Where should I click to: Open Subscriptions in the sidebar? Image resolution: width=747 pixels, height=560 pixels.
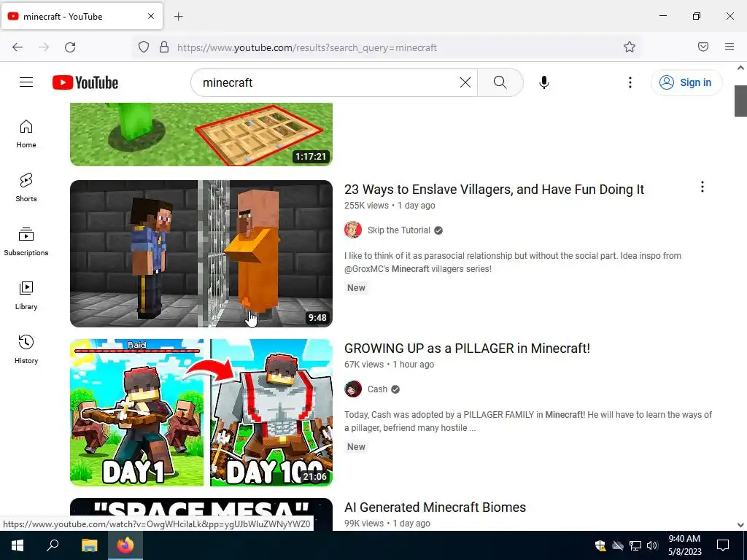[x=26, y=241]
